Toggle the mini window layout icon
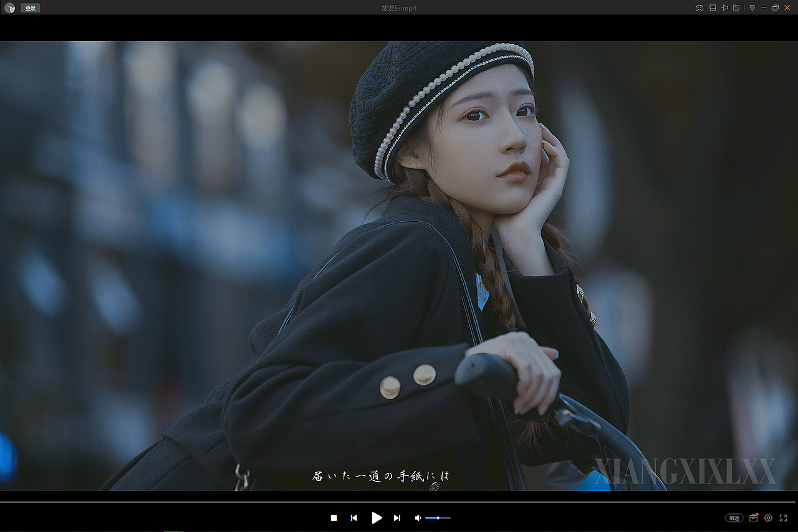Image resolution: width=798 pixels, height=532 pixels. click(713, 7)
